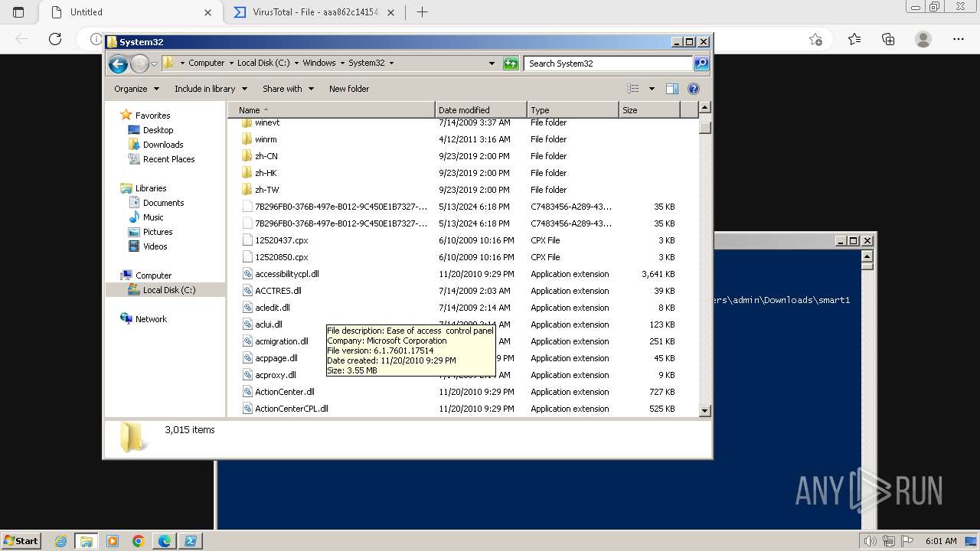Image resolution: width=980 pixels, height=551 pixels.
Task: Open the Share with menu
Action: pos(288,89)
